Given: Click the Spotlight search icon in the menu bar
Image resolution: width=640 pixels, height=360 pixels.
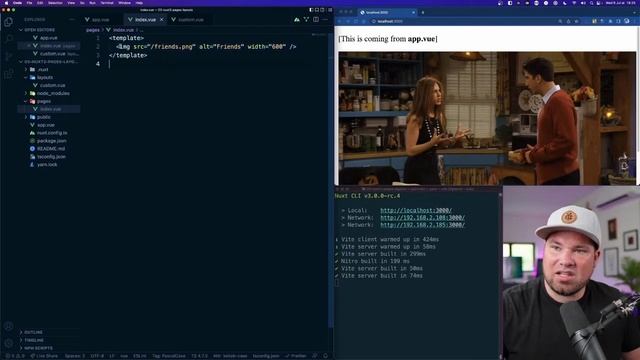Looking at the screenshot, I should point(593,3).
